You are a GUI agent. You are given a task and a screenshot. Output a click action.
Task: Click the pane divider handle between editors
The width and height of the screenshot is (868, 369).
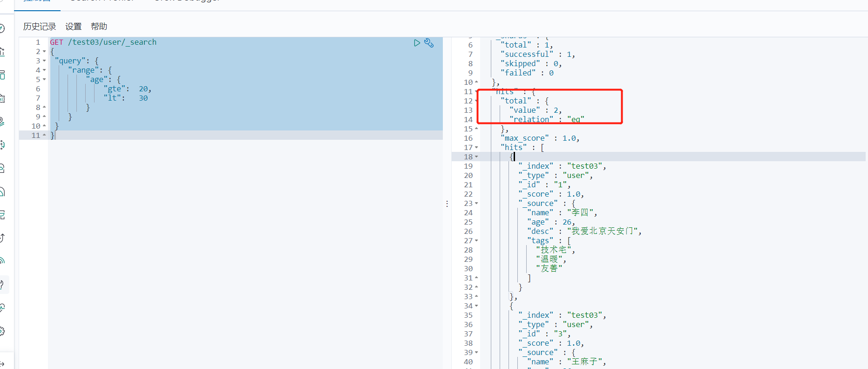(x=447, y=204)
